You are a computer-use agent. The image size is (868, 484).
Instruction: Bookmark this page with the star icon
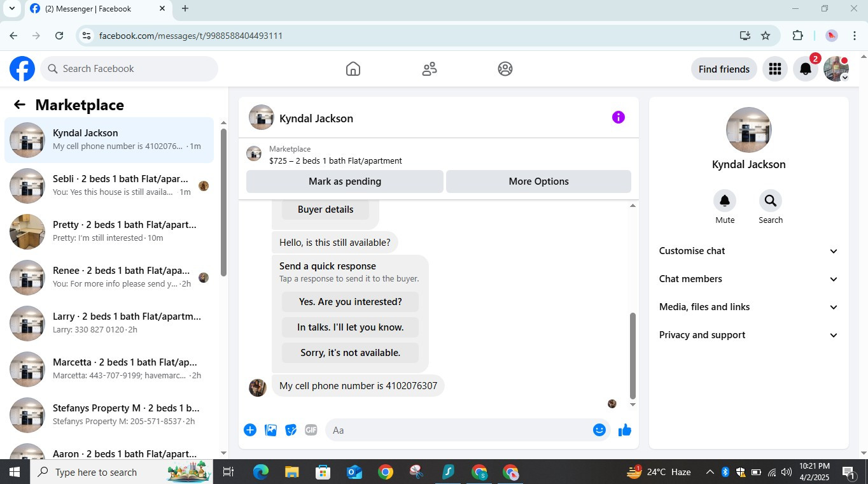pos(766,36)
